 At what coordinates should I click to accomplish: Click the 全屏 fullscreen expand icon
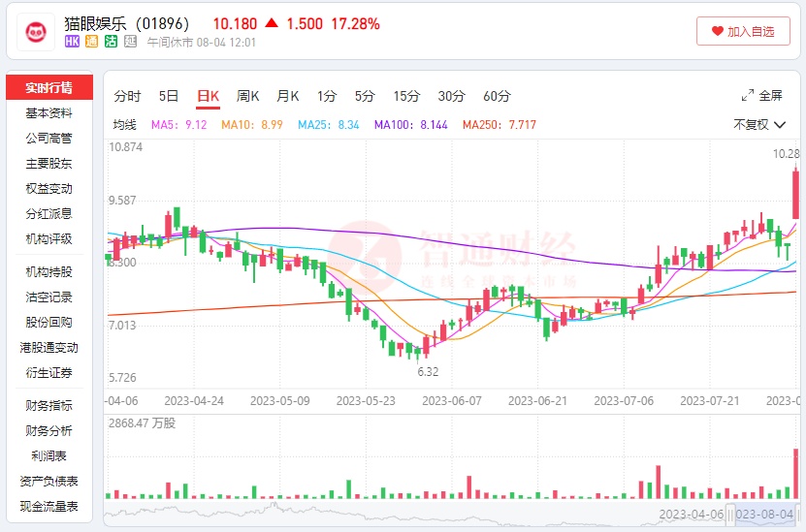[748, 96]
